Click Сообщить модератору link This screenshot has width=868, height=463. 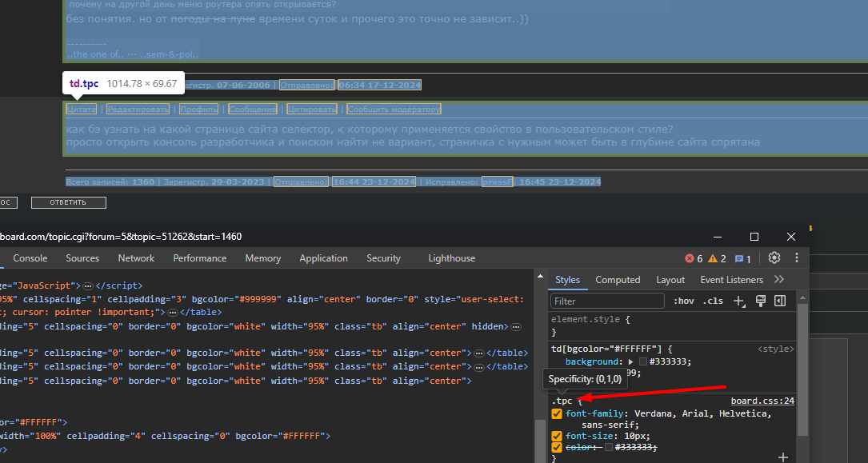point(394,109)
